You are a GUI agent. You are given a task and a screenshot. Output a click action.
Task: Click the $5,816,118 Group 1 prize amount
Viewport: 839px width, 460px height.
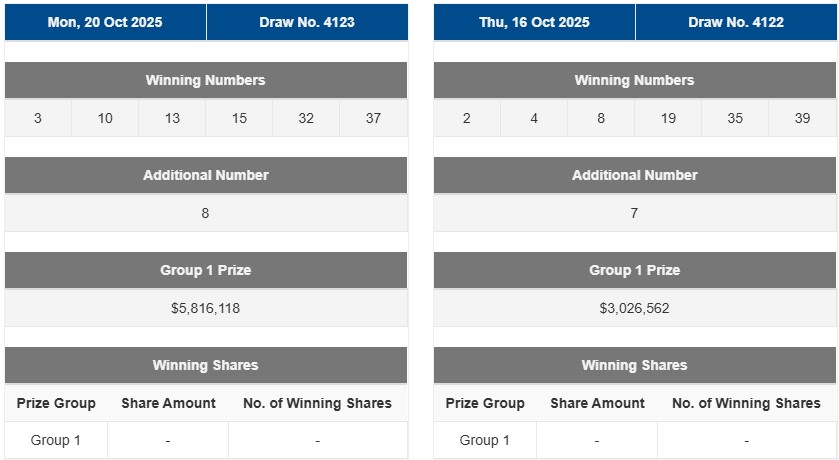pos(206,308)
